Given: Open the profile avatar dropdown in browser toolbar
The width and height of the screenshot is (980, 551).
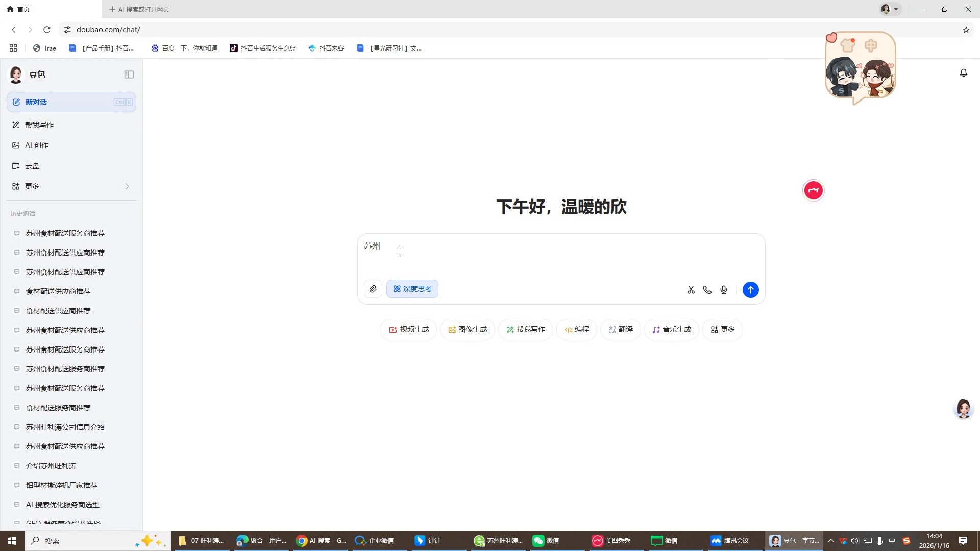Looking at the screenshot, I should coord(889,9).
